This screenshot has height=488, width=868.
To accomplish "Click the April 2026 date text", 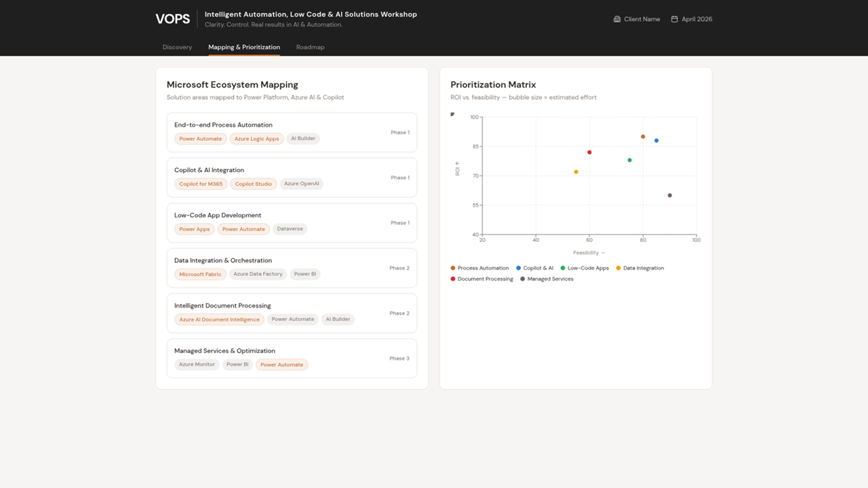I will tap(697, 19).
